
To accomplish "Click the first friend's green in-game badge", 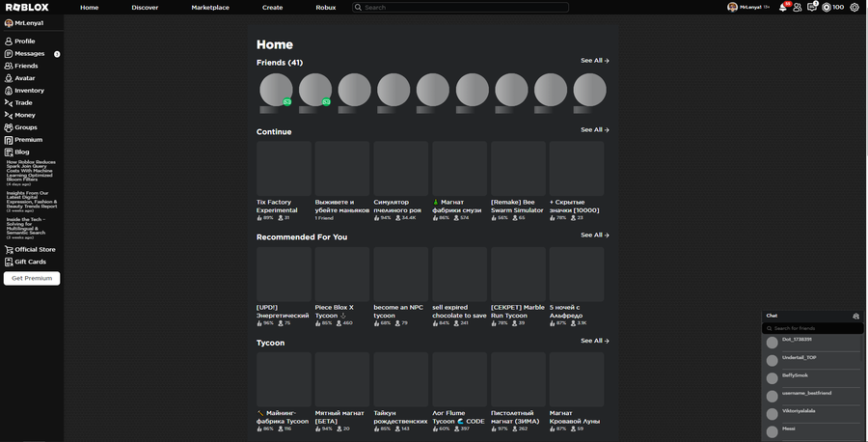I will tap(286, 102).
